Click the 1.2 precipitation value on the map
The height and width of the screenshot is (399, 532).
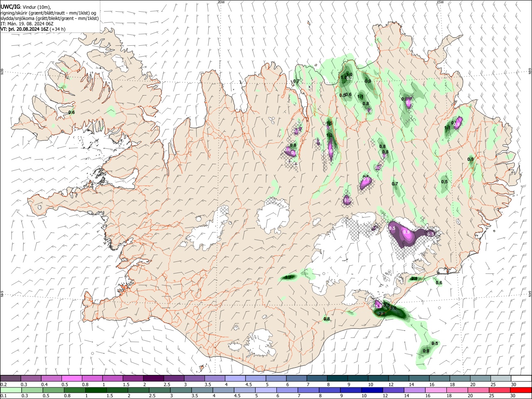point(330,135)
